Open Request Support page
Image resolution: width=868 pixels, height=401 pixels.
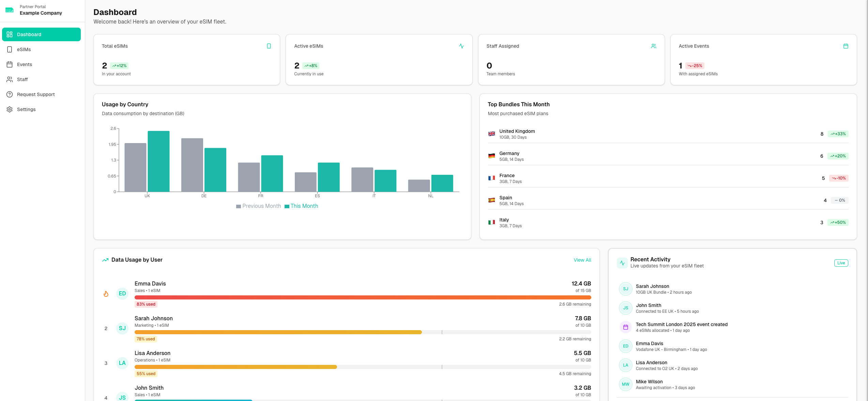click(36, 94)
